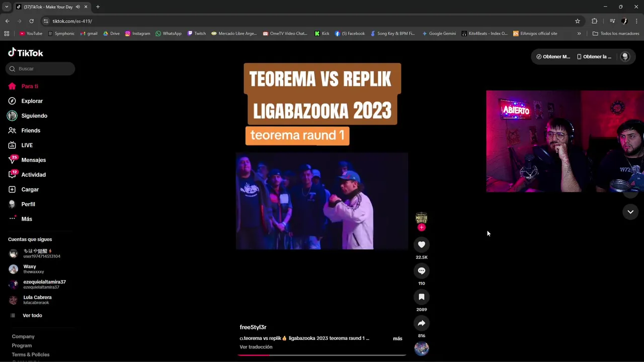Like the video with the heart icon
Viewport: 644px width, 362px height.
tap(422, 245)
